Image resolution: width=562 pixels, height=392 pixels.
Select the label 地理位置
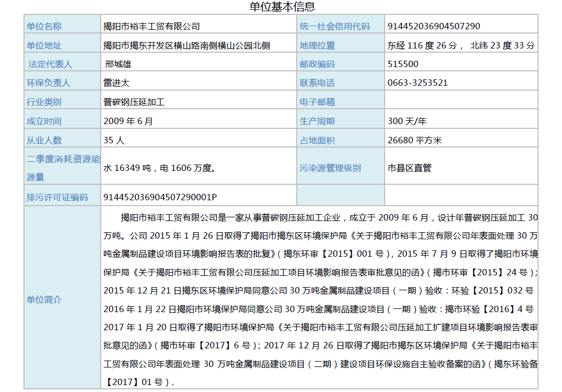317,45
